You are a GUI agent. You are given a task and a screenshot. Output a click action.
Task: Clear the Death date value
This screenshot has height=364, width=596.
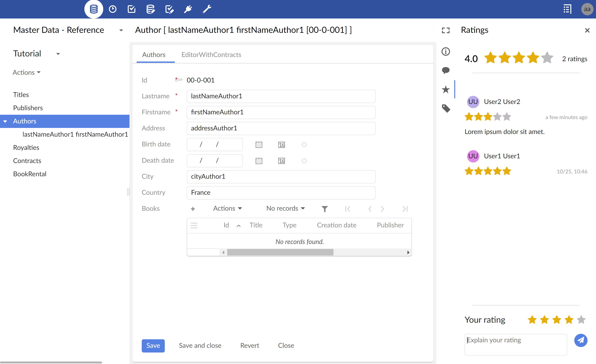tap(304, 161)
